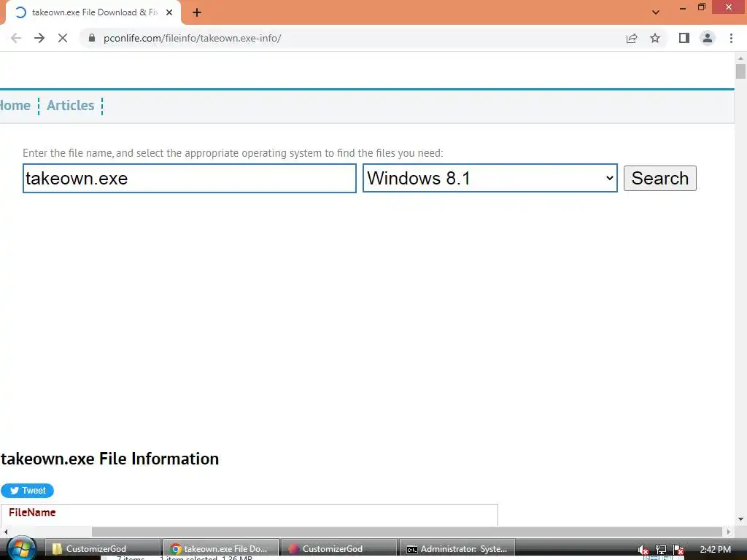Select the search instruction text
Image resolution: width=747 pixels, height=560 pixels.
click(233, 153)
